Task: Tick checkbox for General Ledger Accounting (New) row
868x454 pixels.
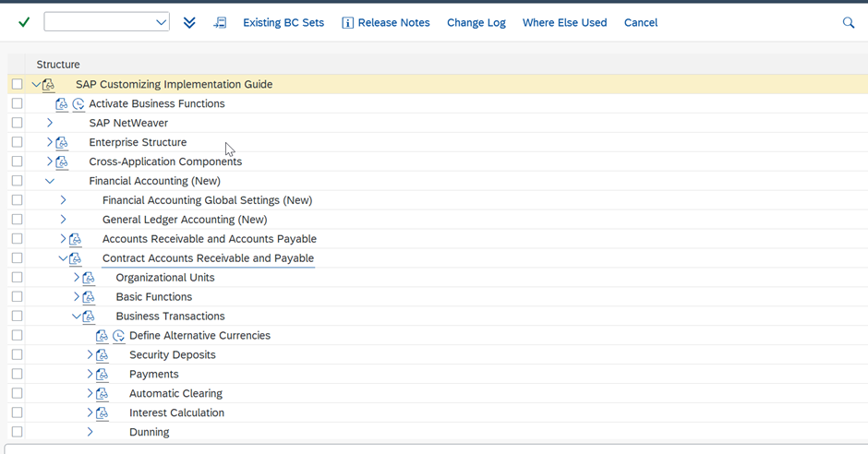Action: point(18,220)
